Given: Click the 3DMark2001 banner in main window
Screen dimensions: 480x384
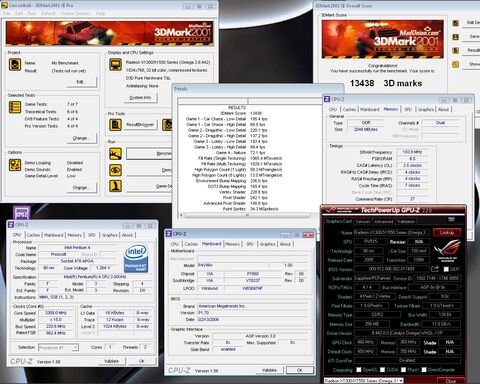Looking at the screenshot, I should click(x=110, y=33).
